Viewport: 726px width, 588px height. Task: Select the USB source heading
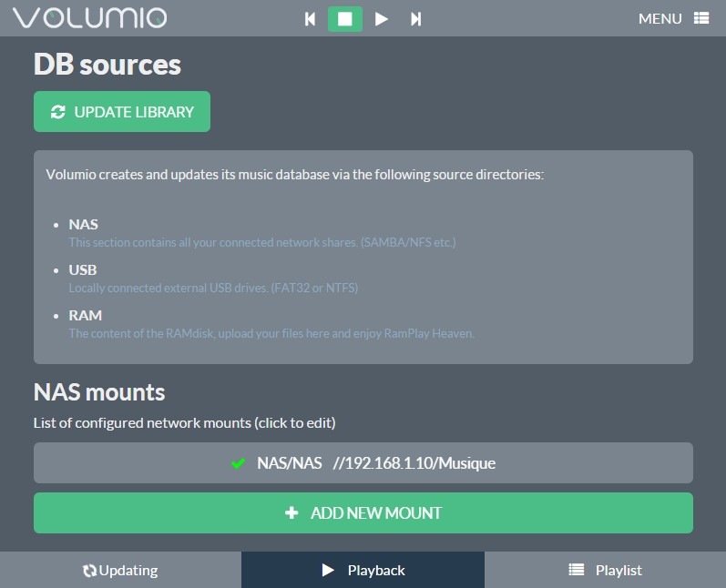click(82, 269)
